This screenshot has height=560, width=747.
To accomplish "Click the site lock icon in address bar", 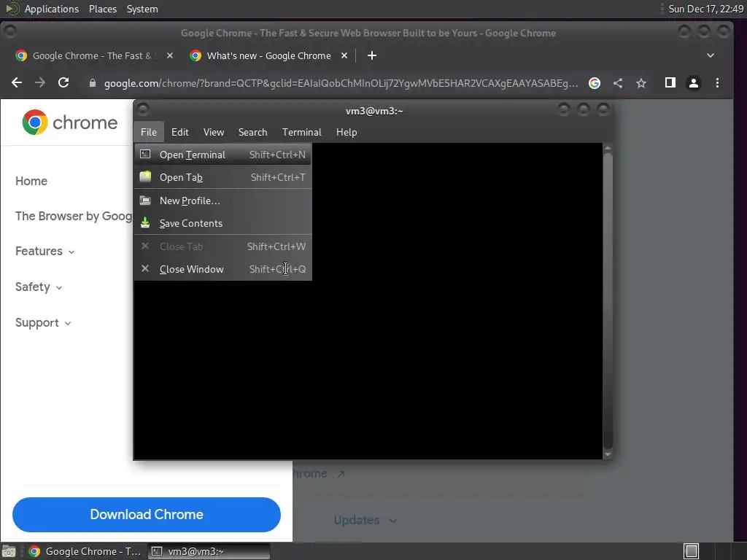I will [x=93, y=83].
